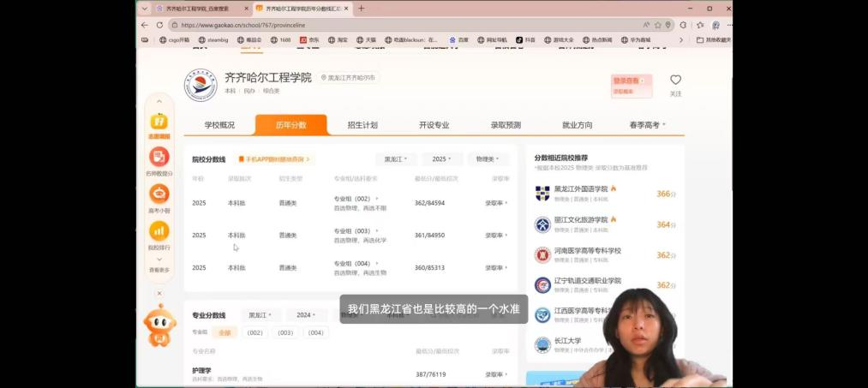Click the browser refresh icon
The height and width of the screenshot is (388, 868).
(x=159, y=25)
